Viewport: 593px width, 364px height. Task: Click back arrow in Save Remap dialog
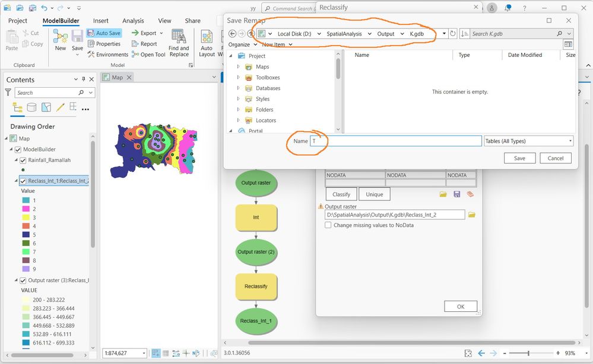pyautogui.click(x=232, y=34)
